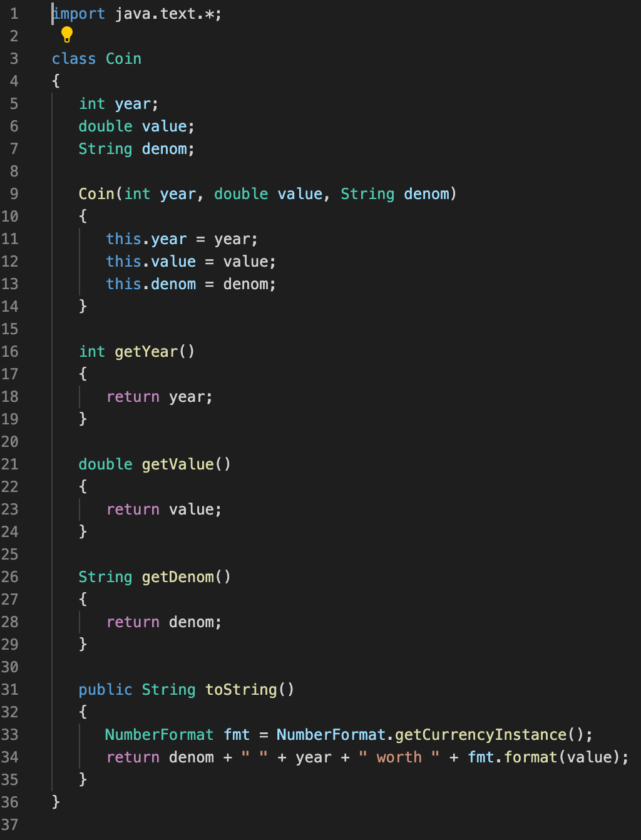Click 'this.year' on line 11
This screenshot has height=840, width=641.
pyautogui.click(x=146, y=239)
